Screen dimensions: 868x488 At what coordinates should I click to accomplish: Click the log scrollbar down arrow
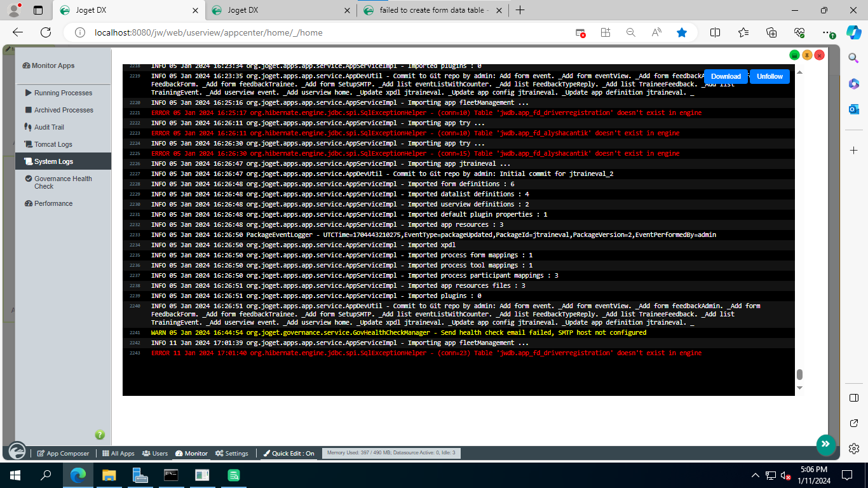(x=799, y=388)
